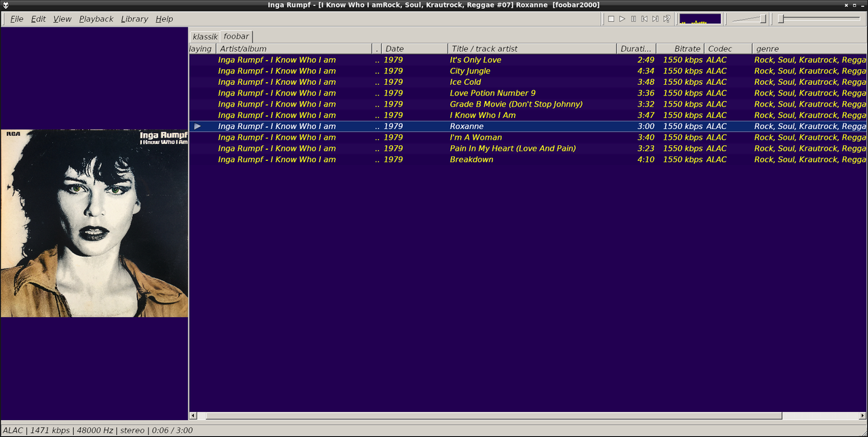The width and height of the screenshot is (868, 437).
Task: Stop playback with the Stop button
Action: [611, 19]
